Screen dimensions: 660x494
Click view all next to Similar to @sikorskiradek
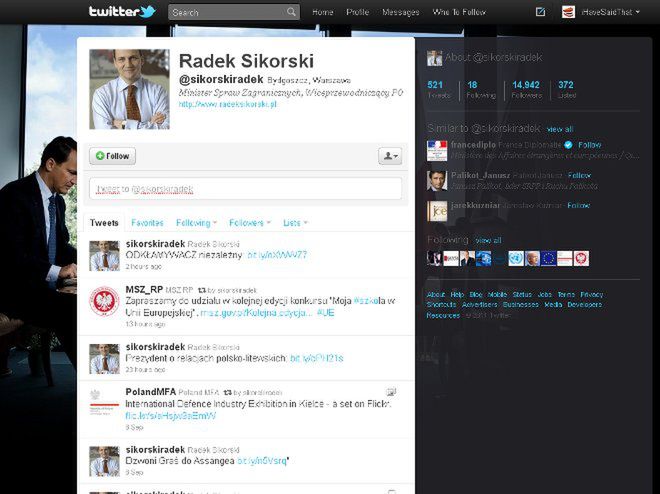point(560,129)
